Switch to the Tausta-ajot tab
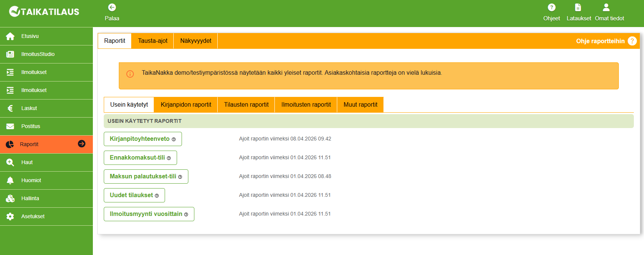Image resolution: width=644 pixels, height=255 pixels. (x=152, y=41)
